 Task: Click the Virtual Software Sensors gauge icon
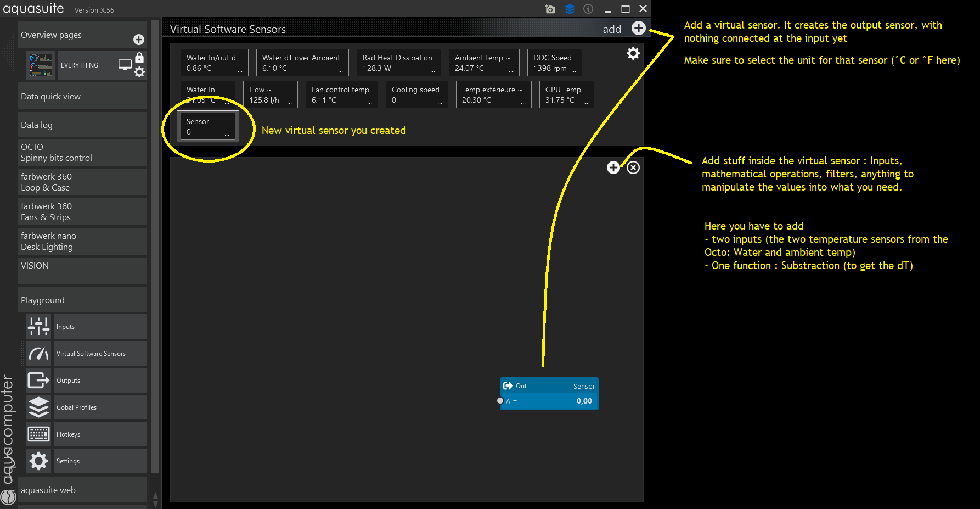39,354
